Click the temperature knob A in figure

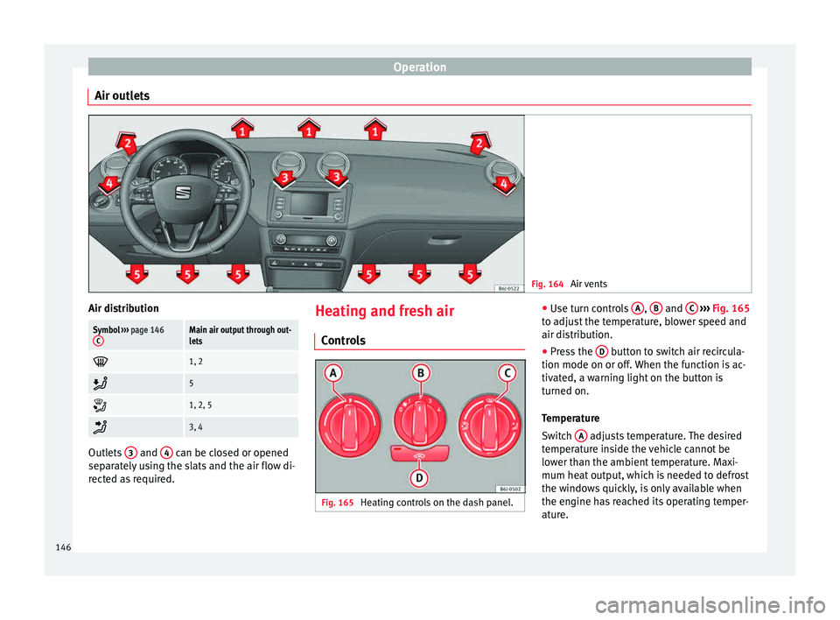point(349,426)
